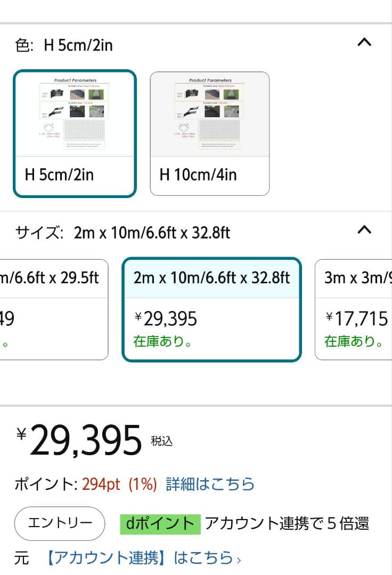This screenshot has height=575, width=392.
Task: Tap the ¥17,715 price in size card
Action: pos(357,319)
